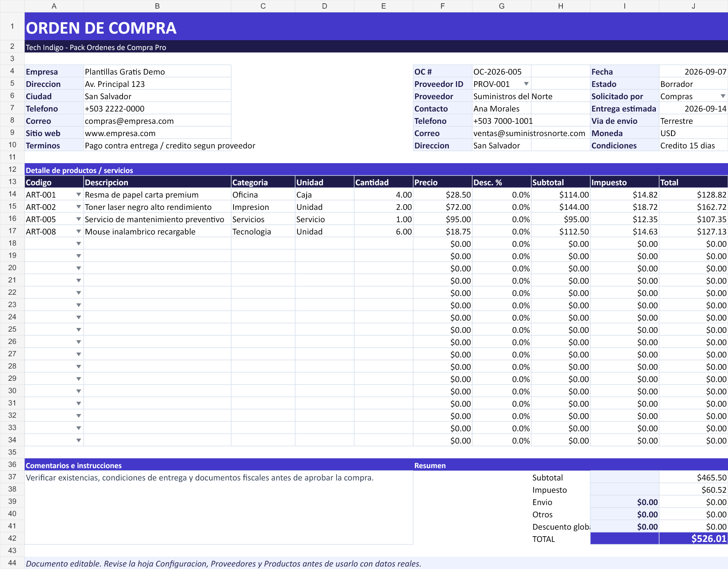Image resolution: width=728 pixels, height=569 pixels.
Task: Expand the Codigo dropdown for ART-005
Action: [78, 219]
